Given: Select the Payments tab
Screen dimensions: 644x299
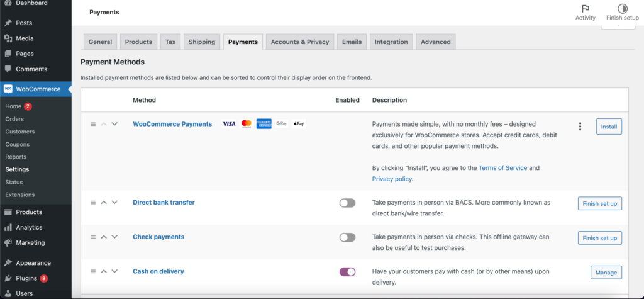Looking at the screenshot, I should click(x=243, y=42).
